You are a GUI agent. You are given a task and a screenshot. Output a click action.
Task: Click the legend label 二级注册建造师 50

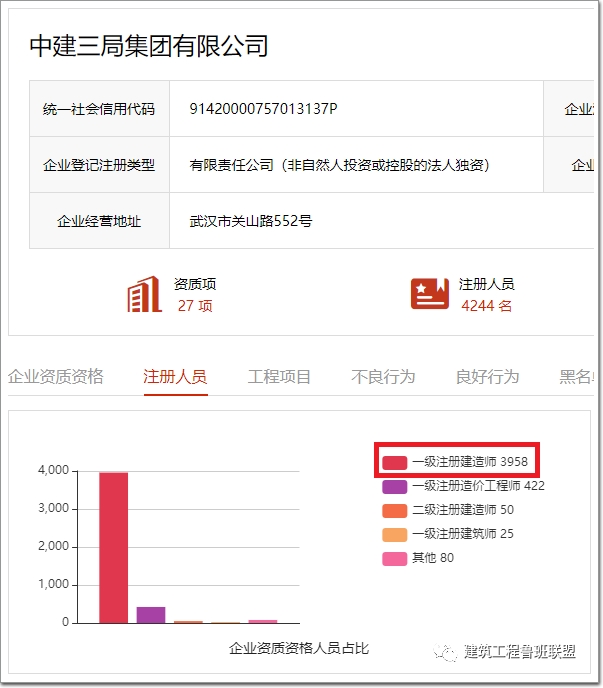coord(463,510)
